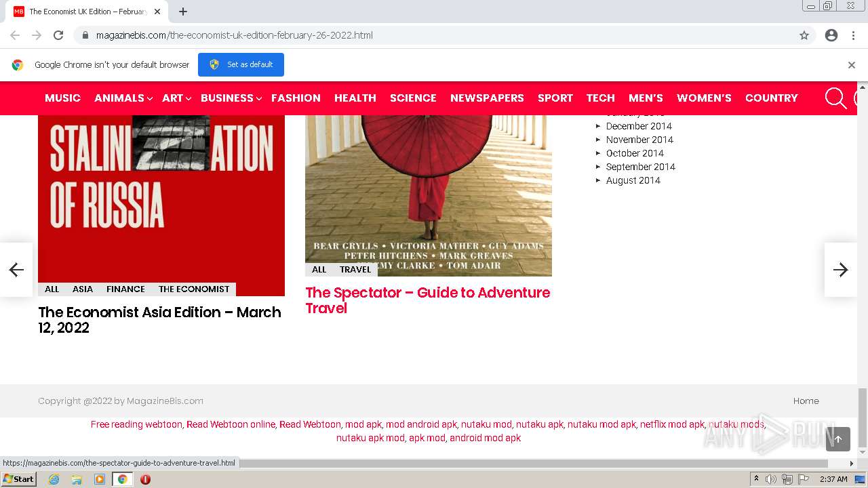
Task: Open the FASHION category
Action: 296,98
